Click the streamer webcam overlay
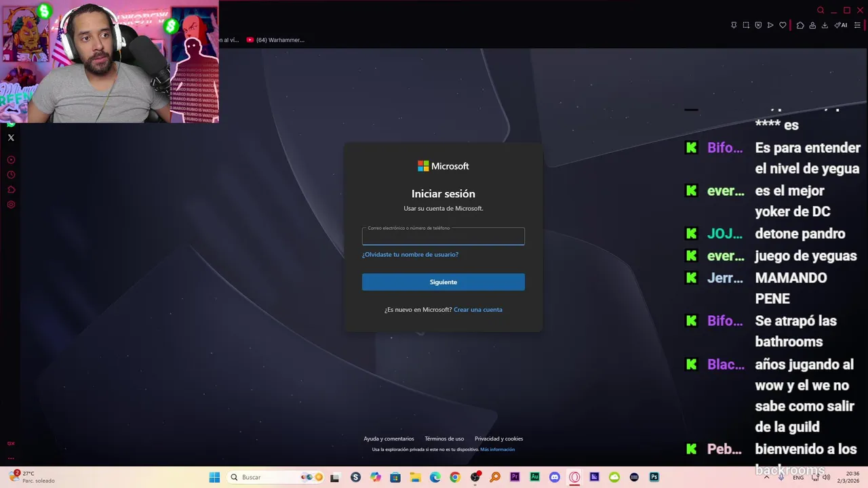The height and width of the screenshot is (488, 868). click(109, 61)
